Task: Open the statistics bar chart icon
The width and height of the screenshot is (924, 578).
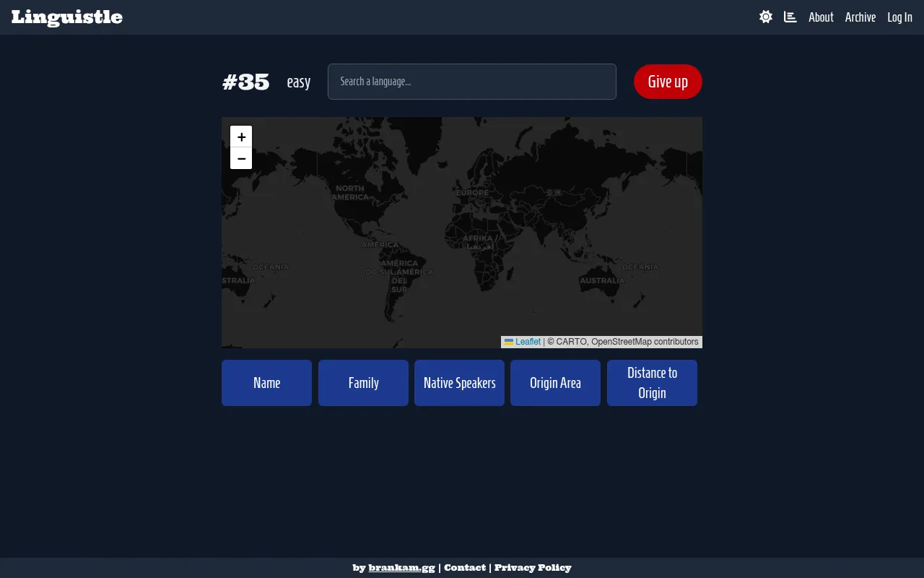Action: (x=790, y=17)
